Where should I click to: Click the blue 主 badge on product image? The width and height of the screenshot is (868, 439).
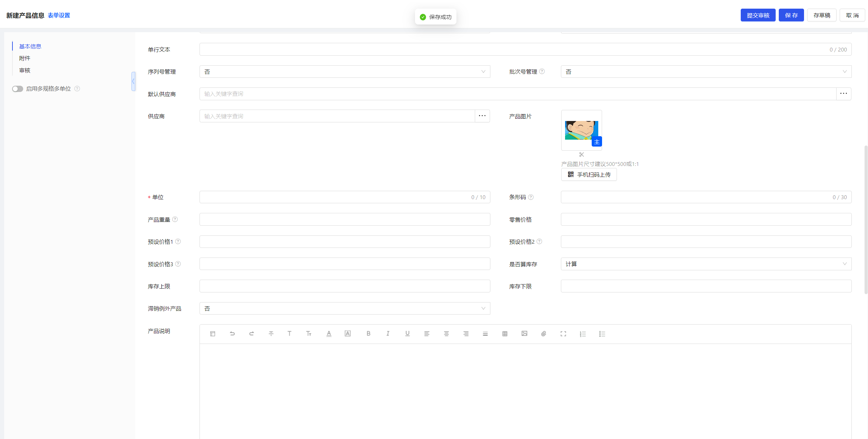(597, 142)
